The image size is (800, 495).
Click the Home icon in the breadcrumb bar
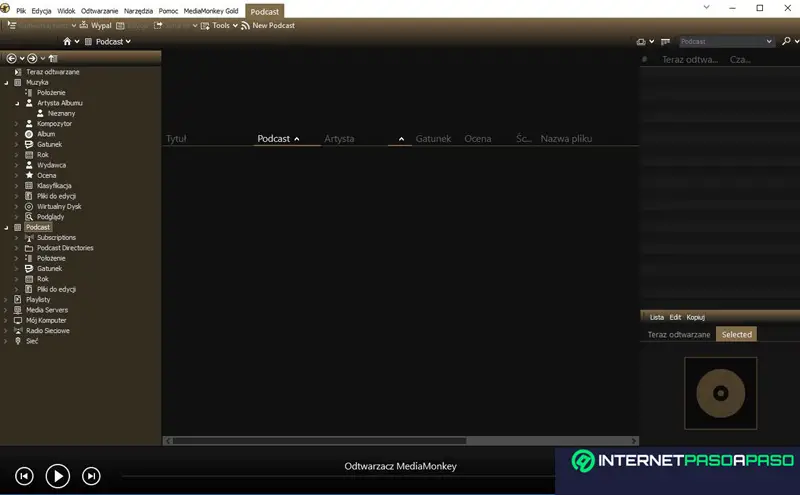[x=67, y=41]
